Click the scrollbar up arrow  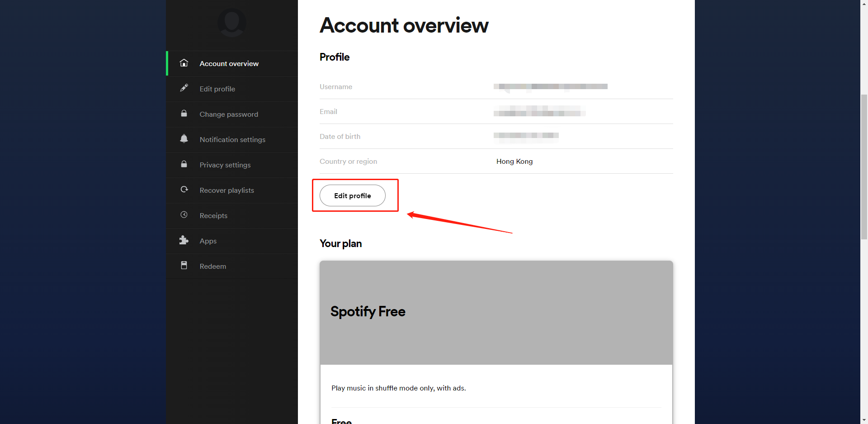coord(864,4)
